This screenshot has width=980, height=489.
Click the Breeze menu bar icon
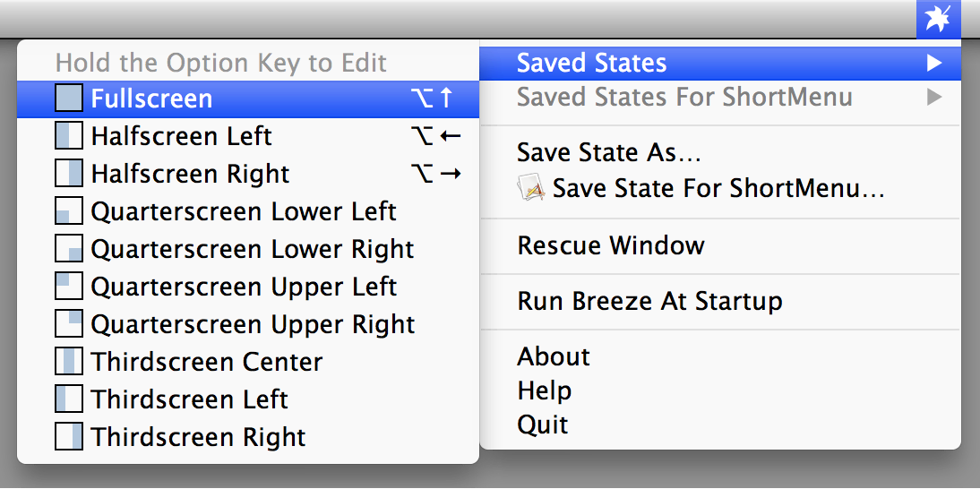(x=938, y=19)
